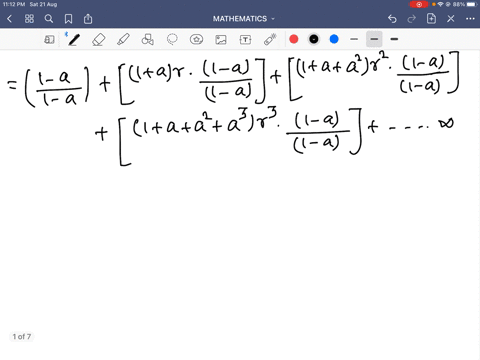Add a text box

[x=245, y=40]
